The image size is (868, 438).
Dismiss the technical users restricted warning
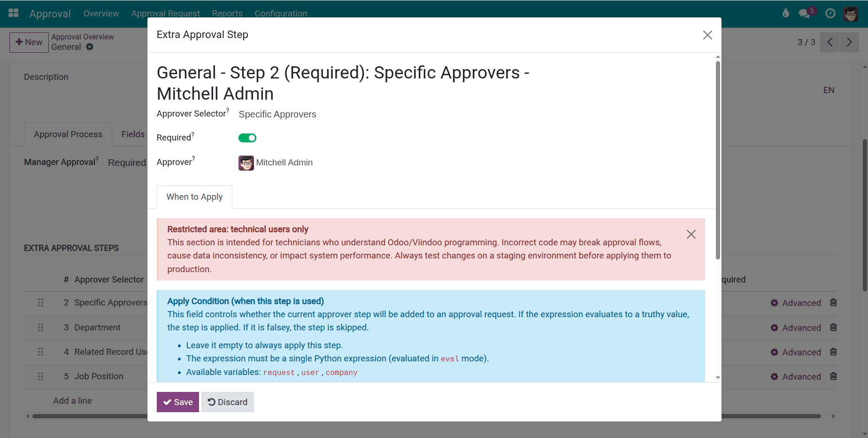coord(691,234)
